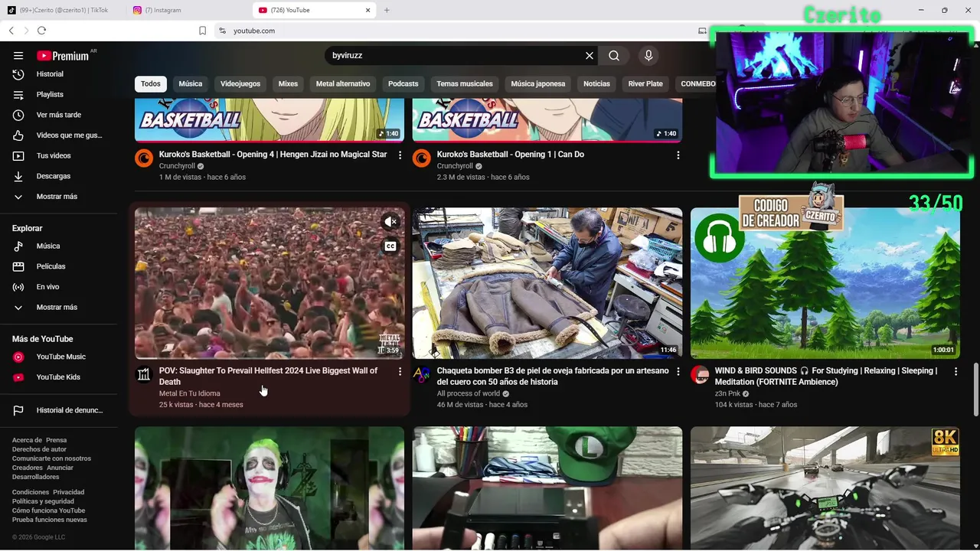Viewport: 980px width, 551px height.
Task: Click the search magnifier button
Action: (614, 56)
